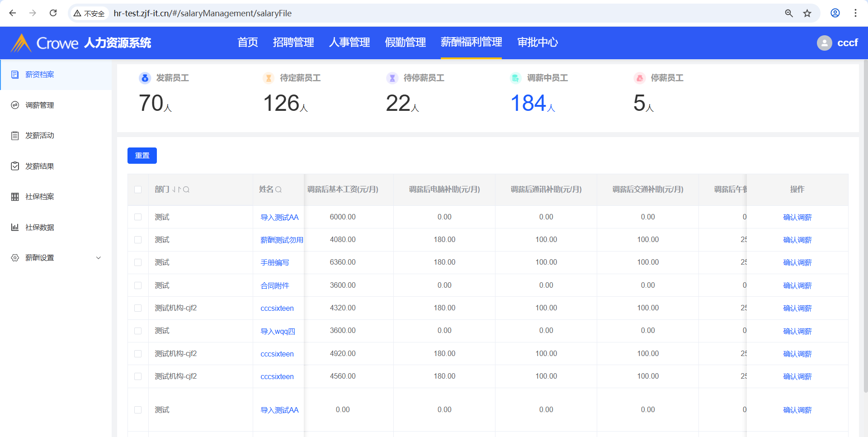
Task: Click the 社保档案 grid icon
Action: pos(15,197)
